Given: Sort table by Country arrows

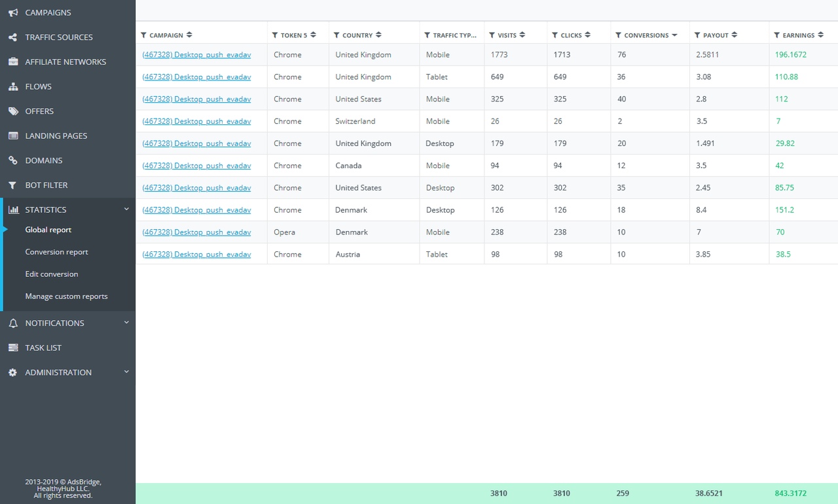Looking at the screenshot, I should [x=378, y=35].
